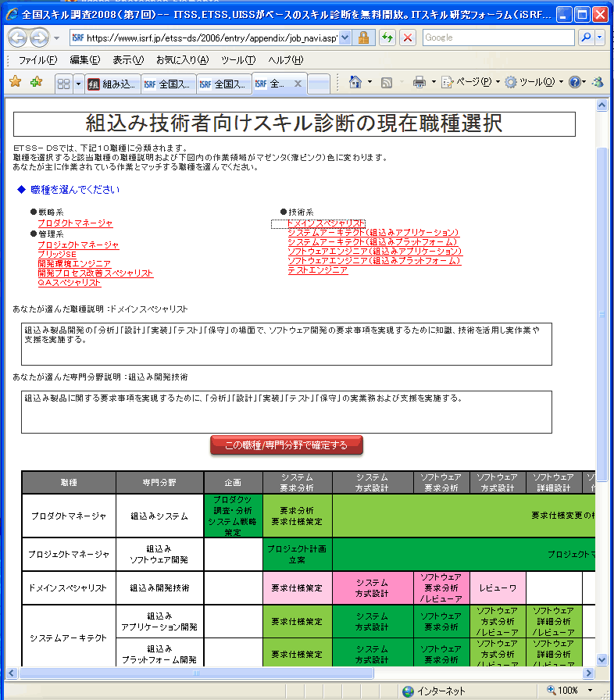The image size is (614, 700).
Task: Open the Print options dropdown arrow
Action: pyautogui.click(x=434, y=82)
